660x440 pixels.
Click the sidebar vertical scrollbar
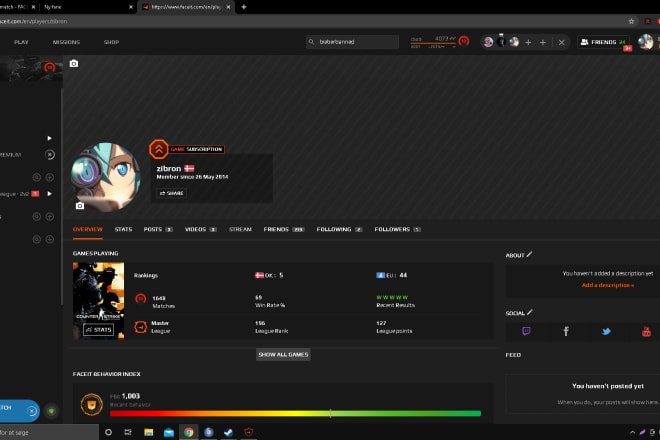(62, 196)
